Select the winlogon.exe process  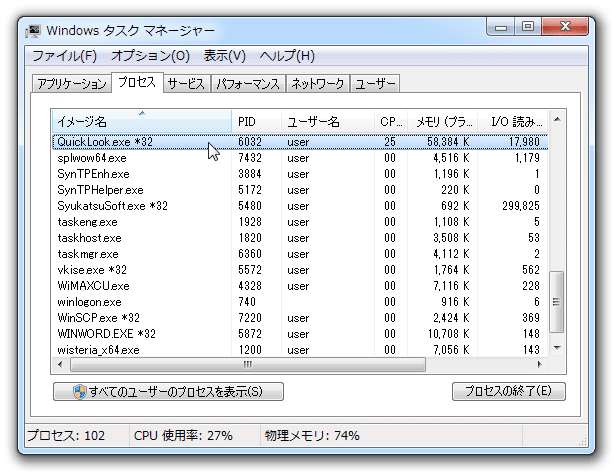coord(300,302)
